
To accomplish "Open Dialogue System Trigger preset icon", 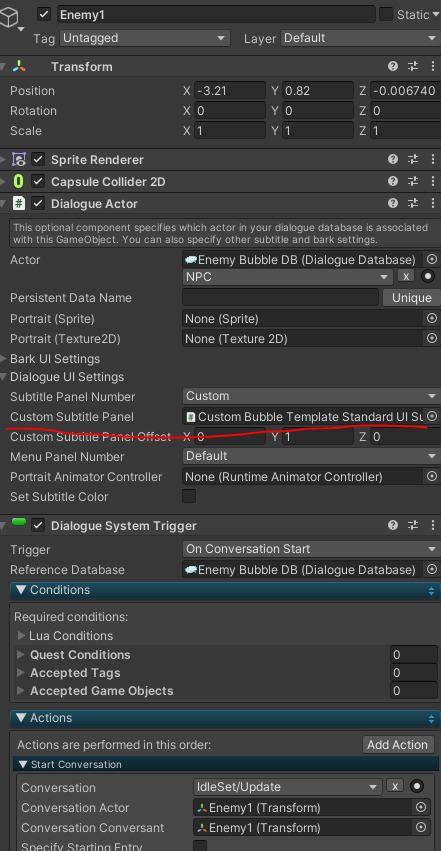I will 413,525.
